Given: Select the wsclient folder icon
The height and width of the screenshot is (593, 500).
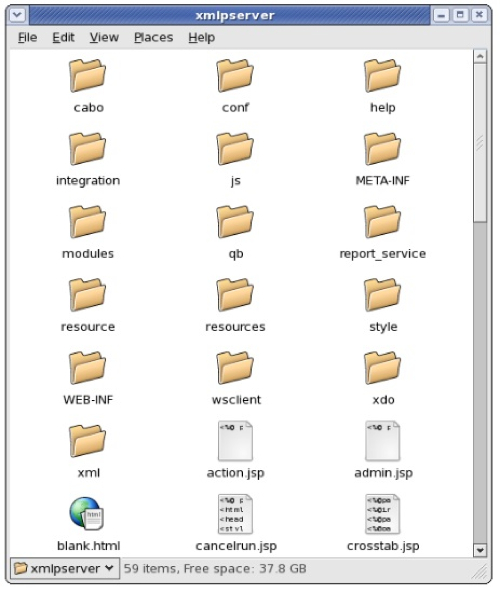Looking at the screenshot, I should (235, 368).
